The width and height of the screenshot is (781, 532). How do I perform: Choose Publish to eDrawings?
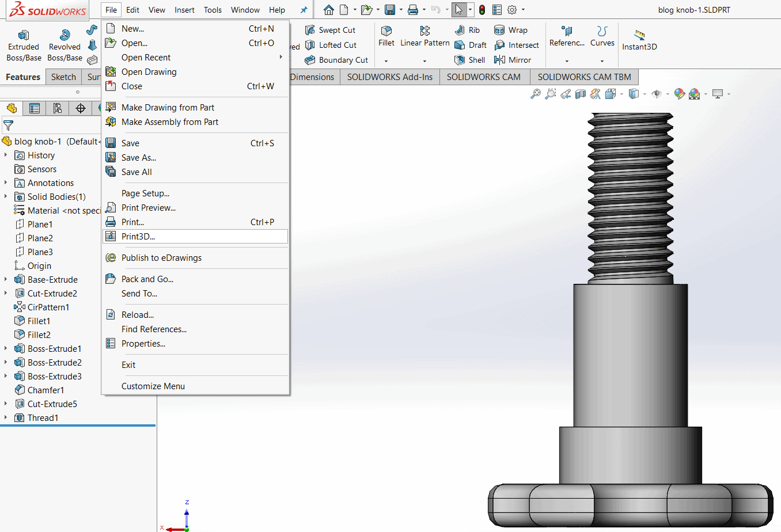point(195,257)
